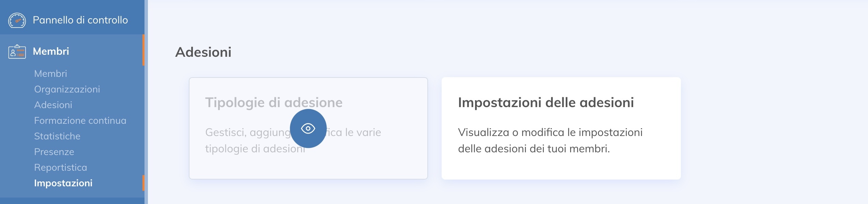Open Pannello di controllo
This screenshot has height=204, width=868.
(x=80, y=20)
